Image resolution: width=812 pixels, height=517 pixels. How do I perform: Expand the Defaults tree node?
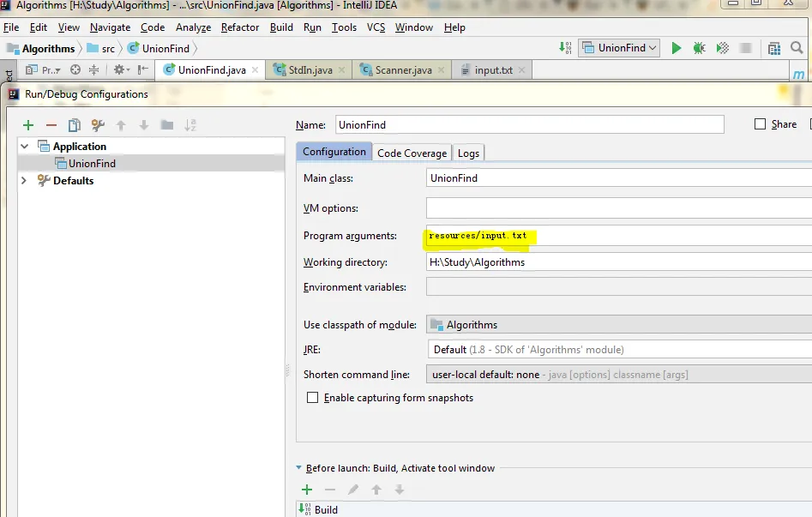click(24, 180)
